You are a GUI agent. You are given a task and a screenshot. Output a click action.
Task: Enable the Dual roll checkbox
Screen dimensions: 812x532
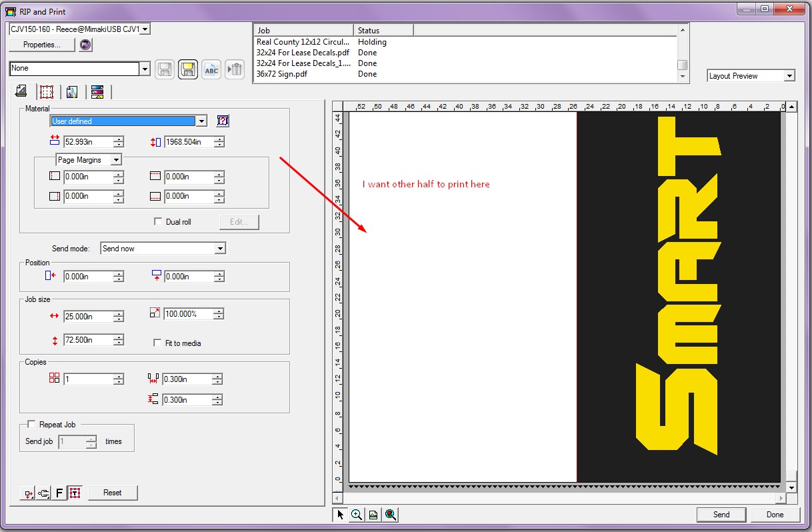tap(158, 221)
